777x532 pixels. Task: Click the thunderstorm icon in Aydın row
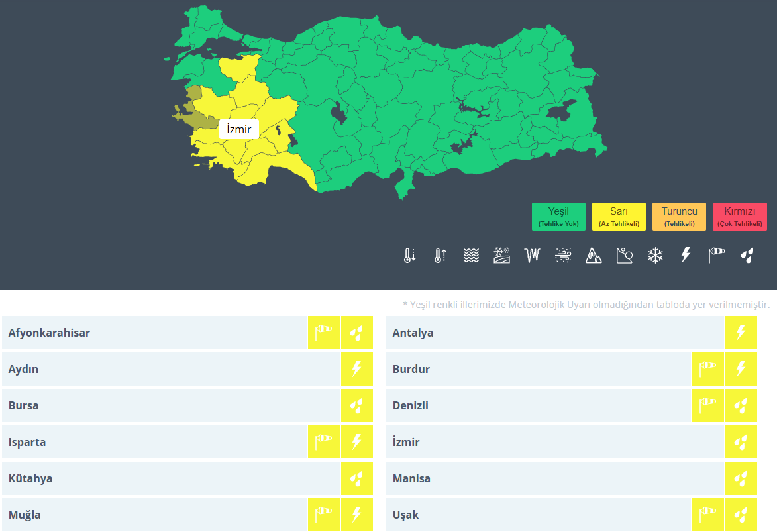tap(356, 369)
